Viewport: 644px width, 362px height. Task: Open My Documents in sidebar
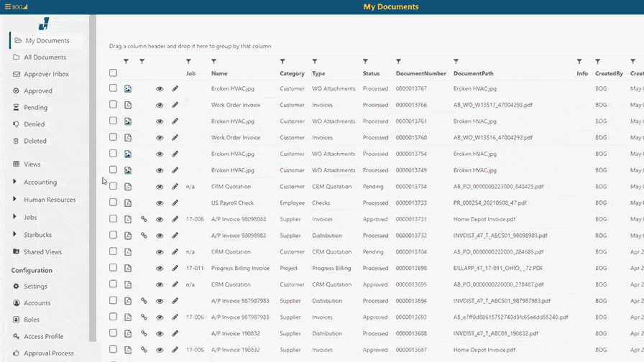click(x=47, y=41)
